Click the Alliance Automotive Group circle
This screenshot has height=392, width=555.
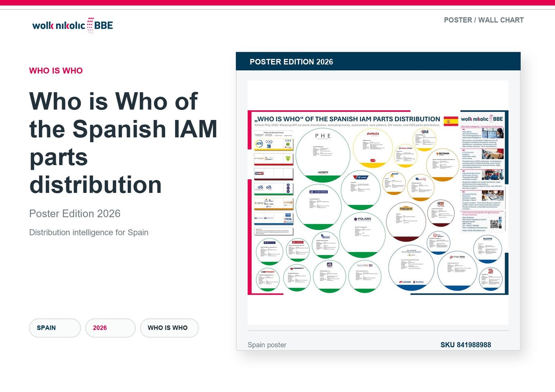click(411, 268)
